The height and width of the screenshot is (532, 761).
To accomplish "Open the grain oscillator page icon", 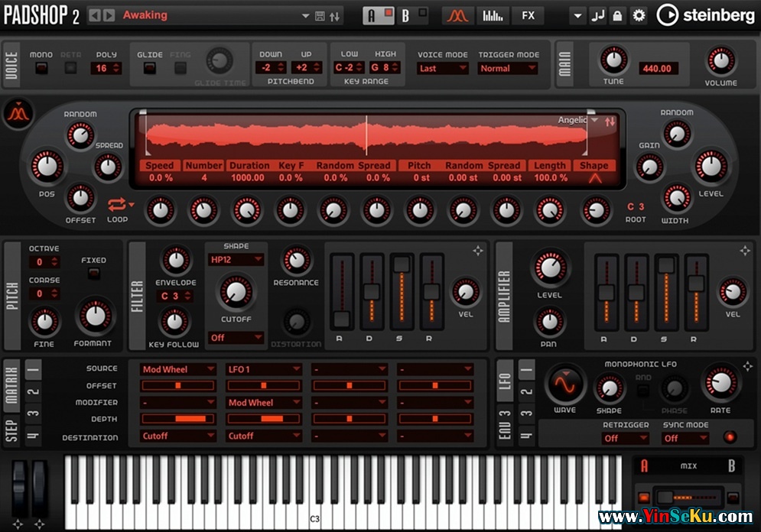I will (x=457, y=15).
